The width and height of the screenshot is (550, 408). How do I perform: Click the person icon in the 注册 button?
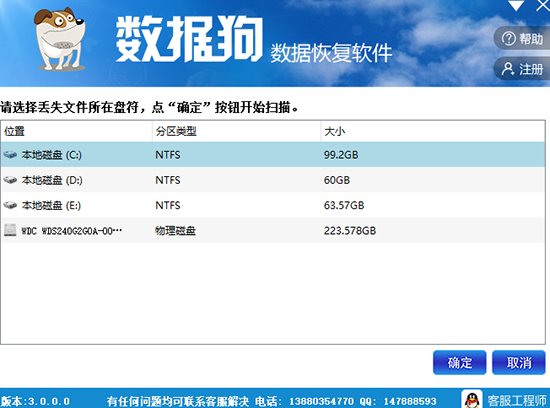point(508,69)
